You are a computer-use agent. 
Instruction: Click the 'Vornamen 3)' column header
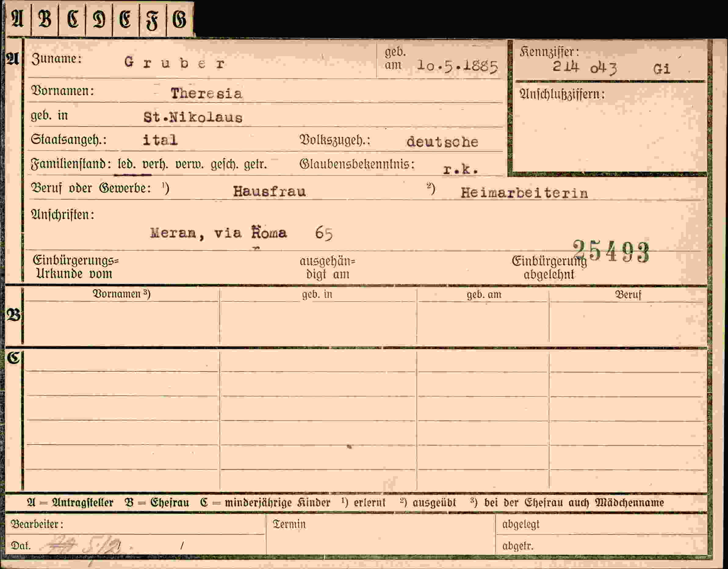click(121, 294)
